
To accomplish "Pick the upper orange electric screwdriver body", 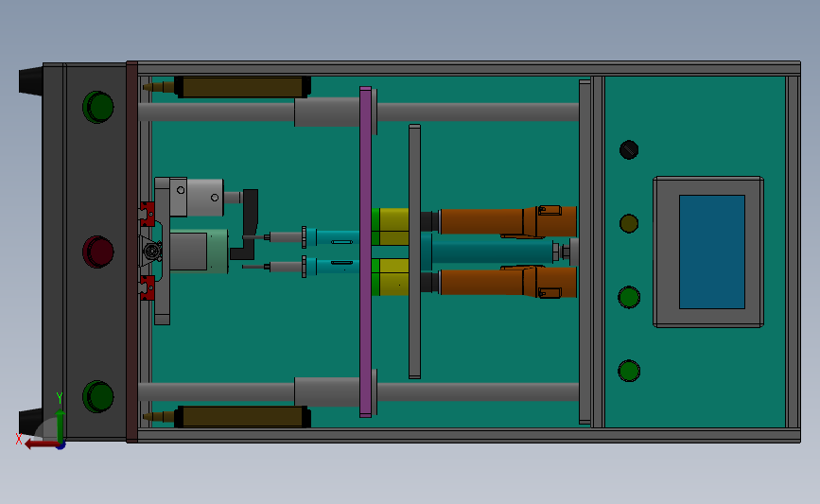I will pyautogui.click(x=507, y=221).
